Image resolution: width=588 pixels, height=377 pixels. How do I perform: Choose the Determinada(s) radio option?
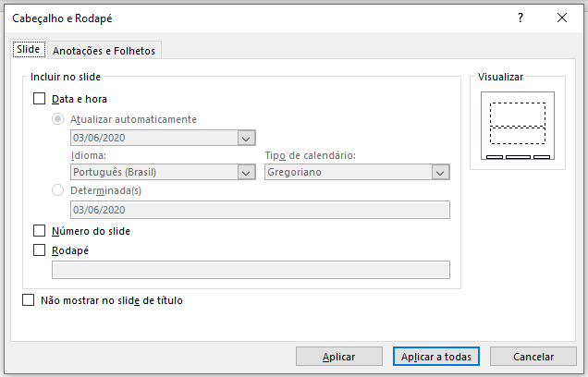(x=58, y=190)
